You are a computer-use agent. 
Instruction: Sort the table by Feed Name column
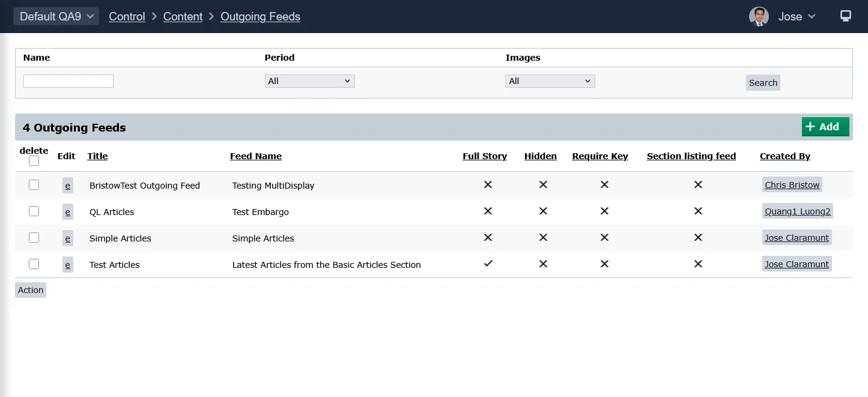click(x=256, y=156)
